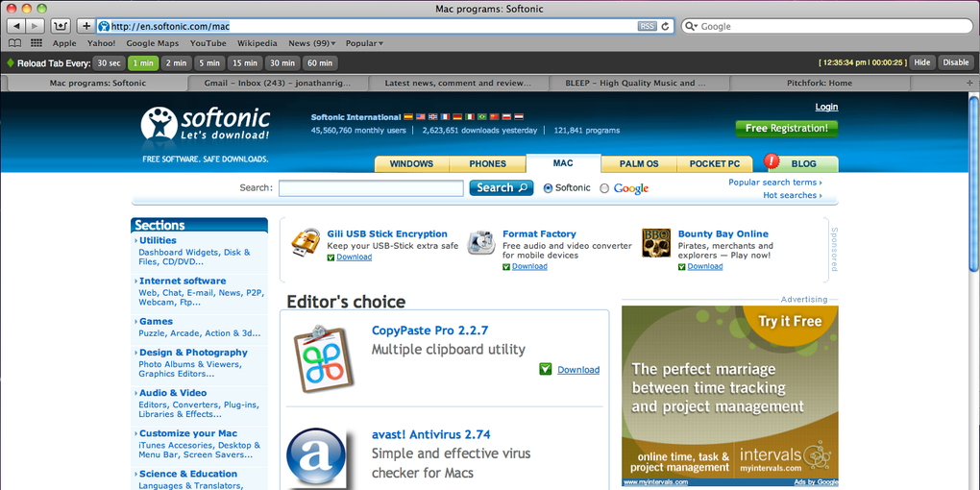Set reload interval to 60 min
The height and width of the screenshot is (490, 980).
tap(320, 62)
